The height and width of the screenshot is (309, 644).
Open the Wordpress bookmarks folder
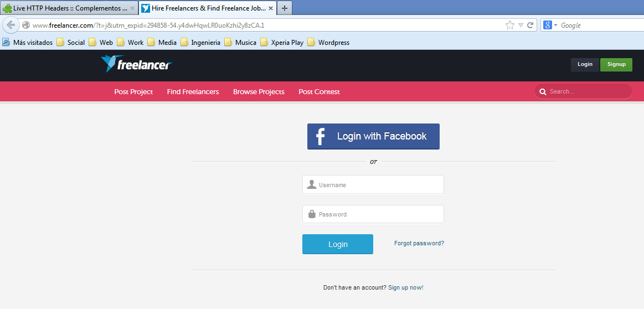click(328, 42)
